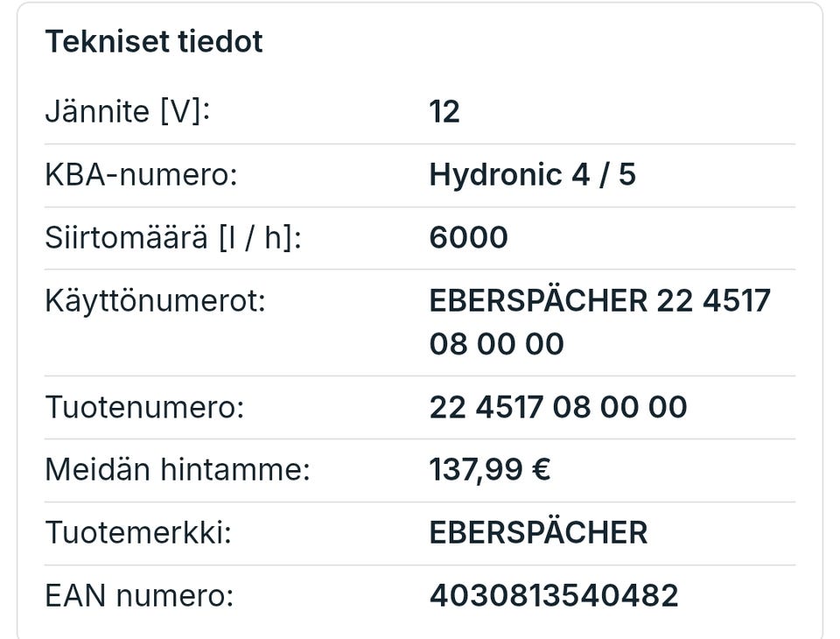The height and width of the screenshot is (639, 840).
Task: Click the Tuotemerkki label
Action: tap(138, 532)
